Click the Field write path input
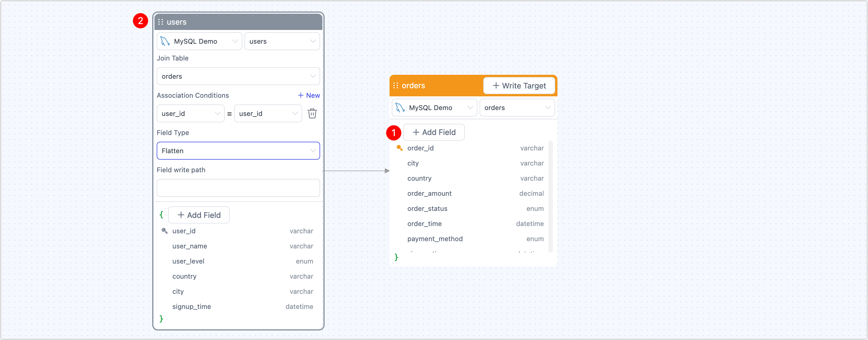 [238, 188]
